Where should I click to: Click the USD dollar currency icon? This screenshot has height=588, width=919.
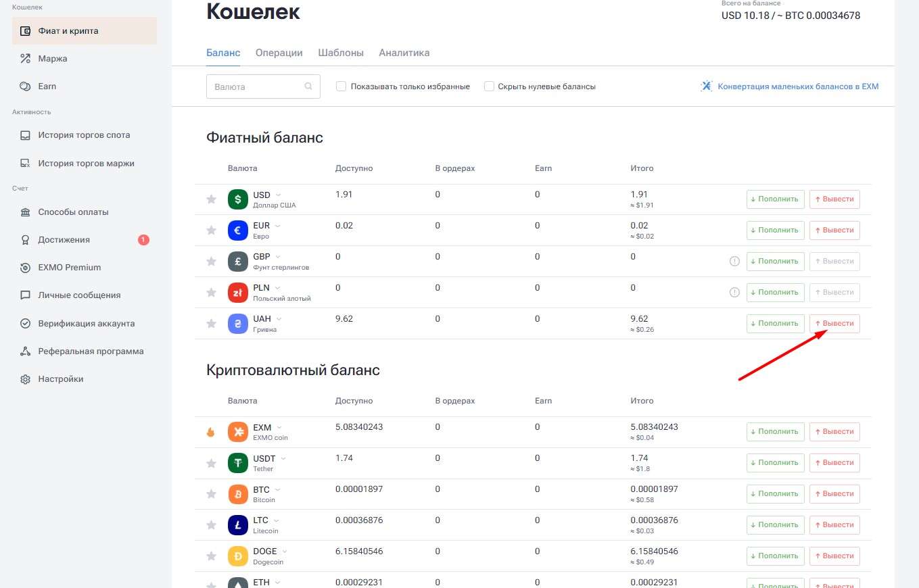tap(238, 199)
